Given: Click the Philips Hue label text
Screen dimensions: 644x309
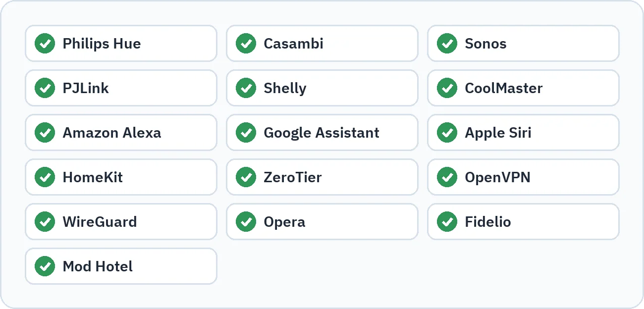Looking at the screenshot, I should pyautogui.click(x=102, y=44).
